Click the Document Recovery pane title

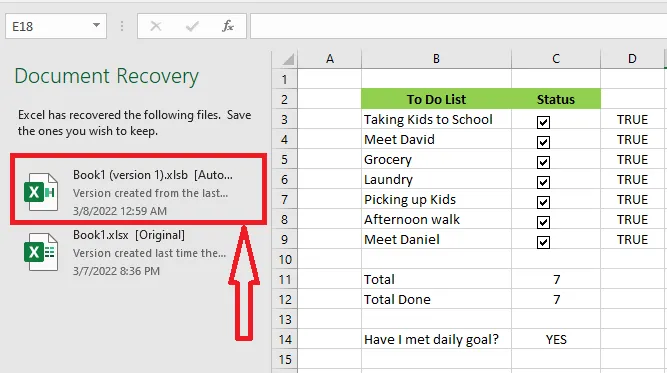(106, 77)
